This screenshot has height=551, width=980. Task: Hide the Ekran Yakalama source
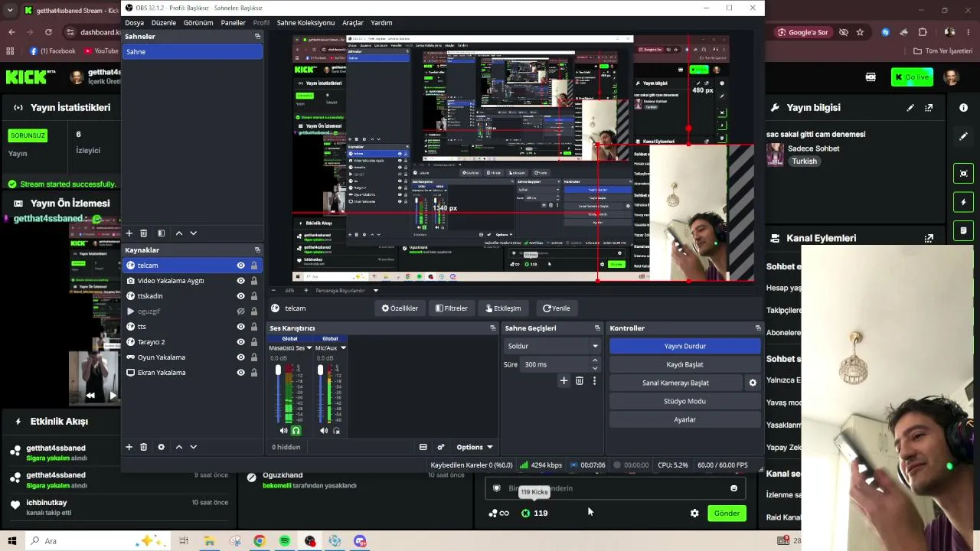coord(240,373)
